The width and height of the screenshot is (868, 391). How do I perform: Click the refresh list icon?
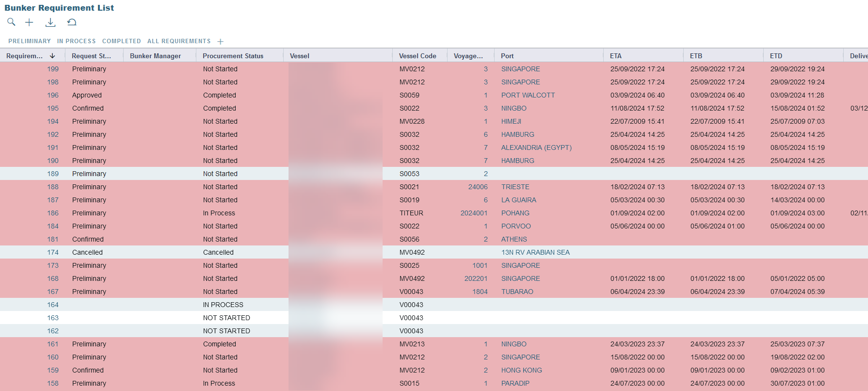[x=72, y=22]
